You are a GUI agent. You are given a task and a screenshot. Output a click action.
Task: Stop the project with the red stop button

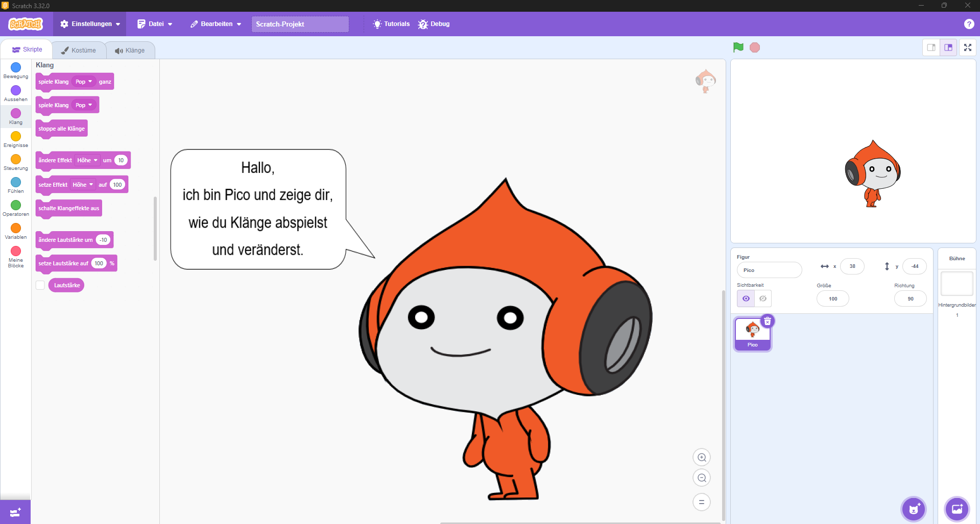(x=755, y=47)
